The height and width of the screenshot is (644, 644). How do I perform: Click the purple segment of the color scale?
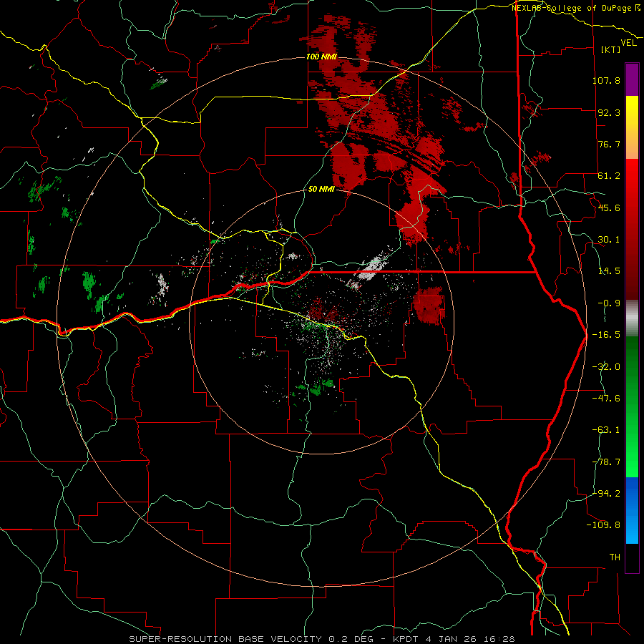[x=632, y=79]
